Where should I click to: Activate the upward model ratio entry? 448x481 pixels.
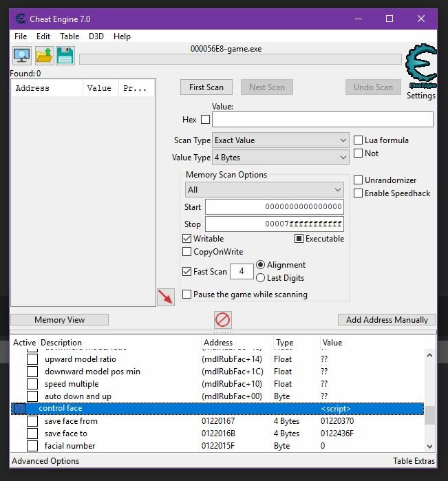click(32, 359)
